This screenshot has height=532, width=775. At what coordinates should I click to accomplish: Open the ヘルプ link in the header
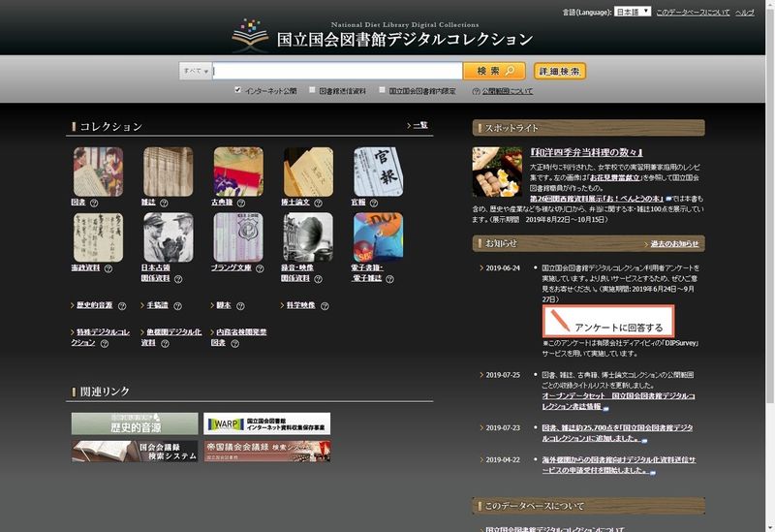coord(744,13)
